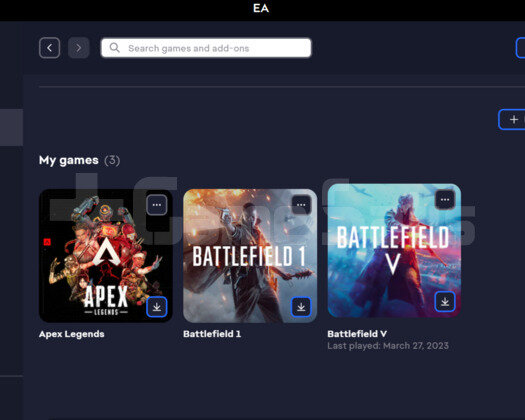
Task: Focus the Search games and add-ons field
Action: [x=206, y=48]
